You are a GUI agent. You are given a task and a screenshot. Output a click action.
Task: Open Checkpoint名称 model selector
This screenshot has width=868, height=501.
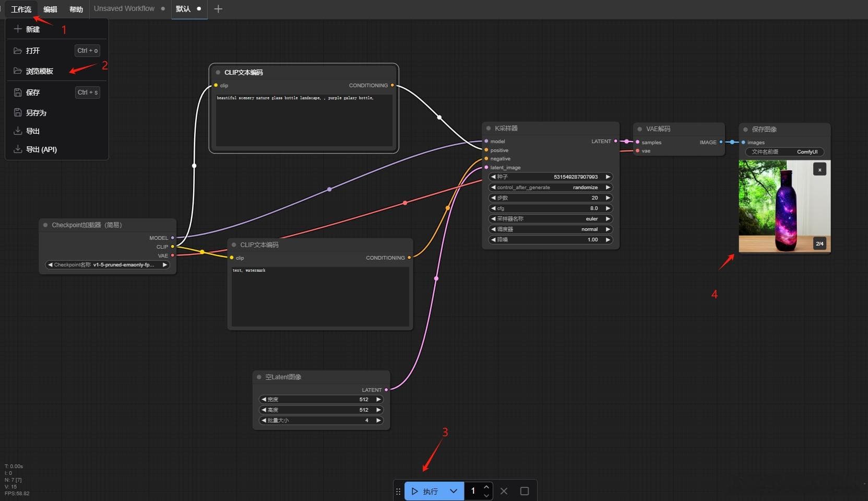(x=108, y=265)
